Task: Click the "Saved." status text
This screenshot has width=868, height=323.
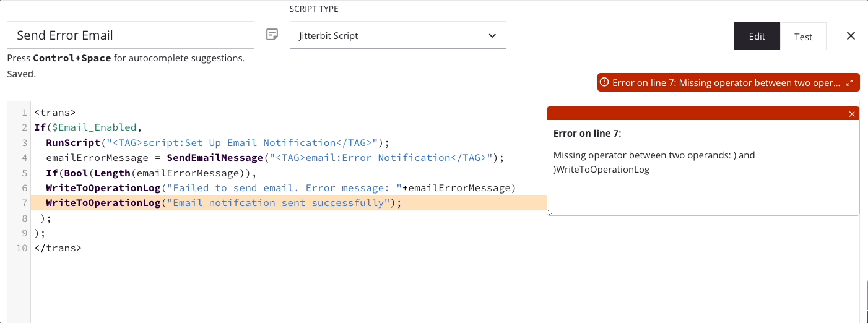Action: tap(22, 74)
